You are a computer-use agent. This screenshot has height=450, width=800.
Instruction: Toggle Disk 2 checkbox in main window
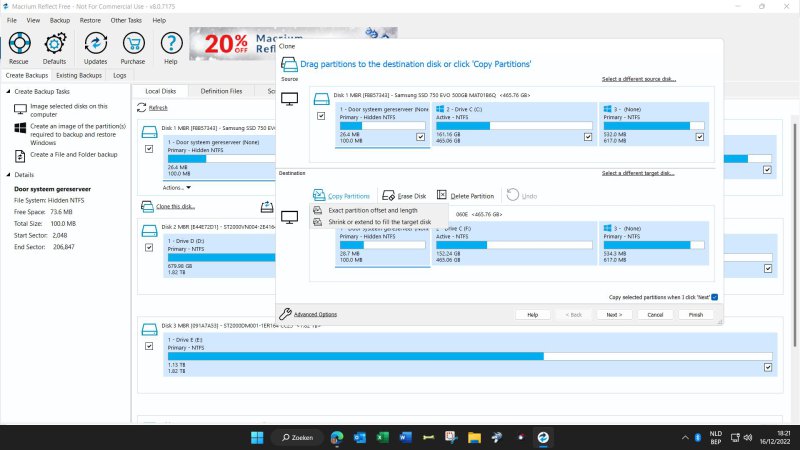(149, 247)
